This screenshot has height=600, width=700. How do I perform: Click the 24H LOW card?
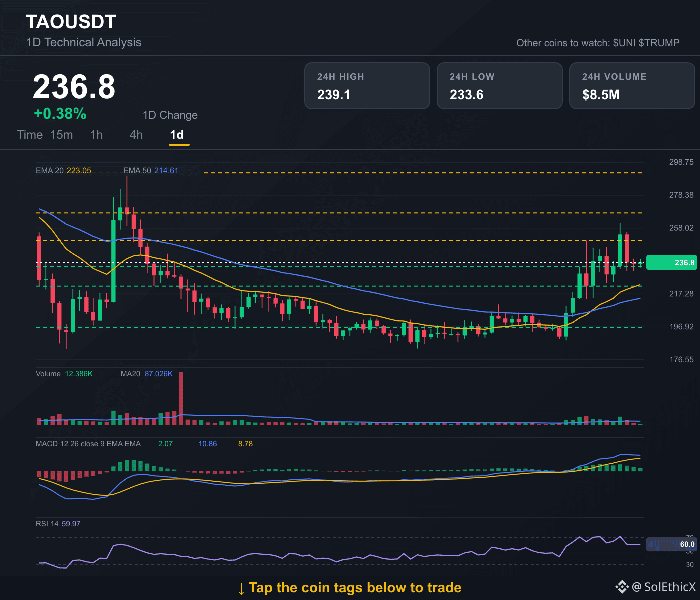tap(500, 86)
